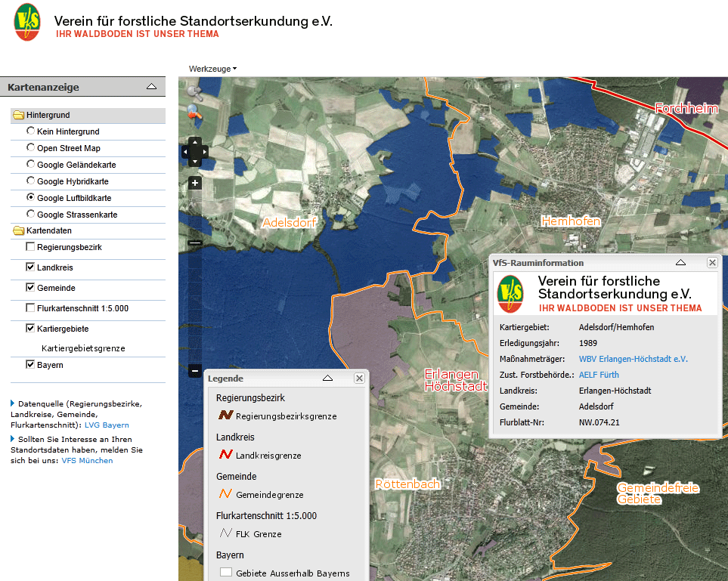Click the Forchheim label on the map
728x581 pixels.
[x=686, y=108]
